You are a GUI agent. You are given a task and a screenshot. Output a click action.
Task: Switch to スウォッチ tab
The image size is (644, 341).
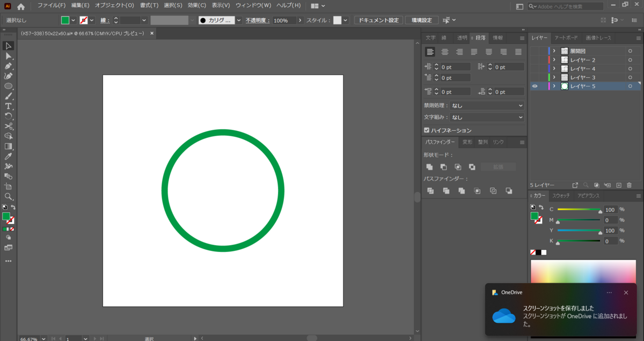tap(561, 196)
